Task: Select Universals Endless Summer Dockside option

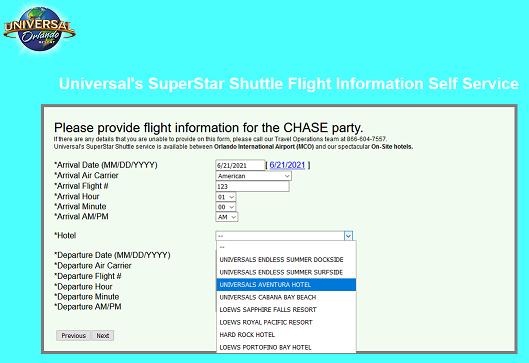Action: click(286, 259)
